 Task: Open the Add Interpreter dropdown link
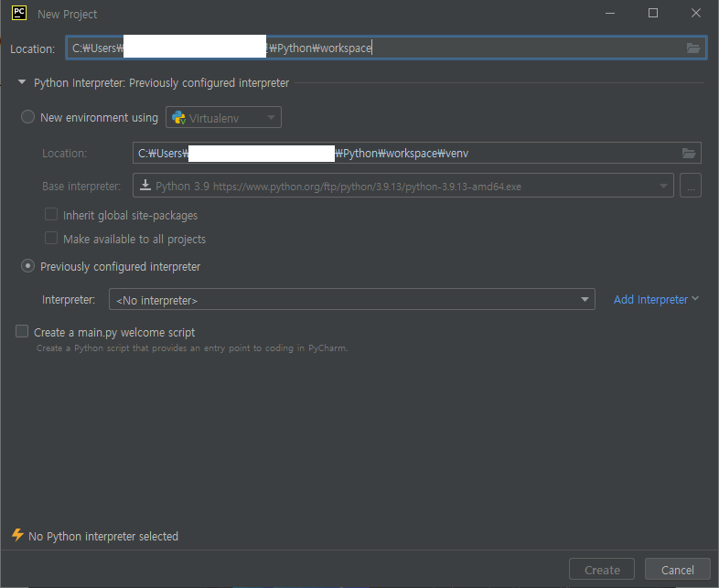(656, 299)
